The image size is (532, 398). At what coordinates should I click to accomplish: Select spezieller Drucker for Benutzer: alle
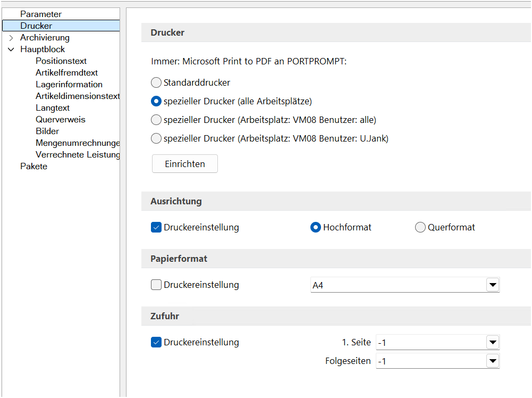(156, 120)
